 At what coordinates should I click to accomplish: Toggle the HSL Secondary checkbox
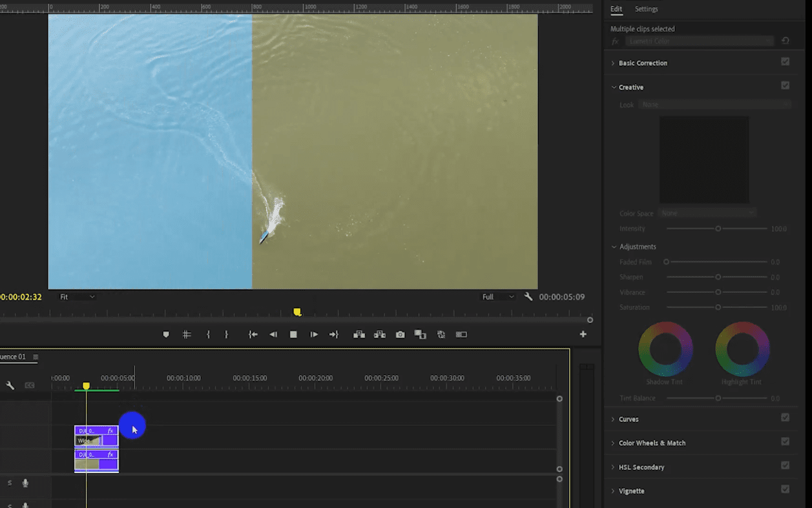[x=786, y=465]
